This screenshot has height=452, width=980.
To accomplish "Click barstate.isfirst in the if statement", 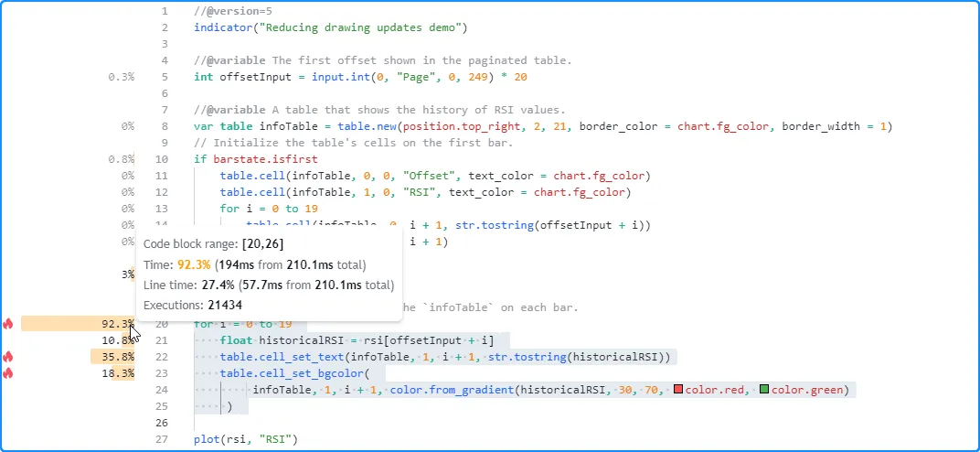I will pos(252,159).
